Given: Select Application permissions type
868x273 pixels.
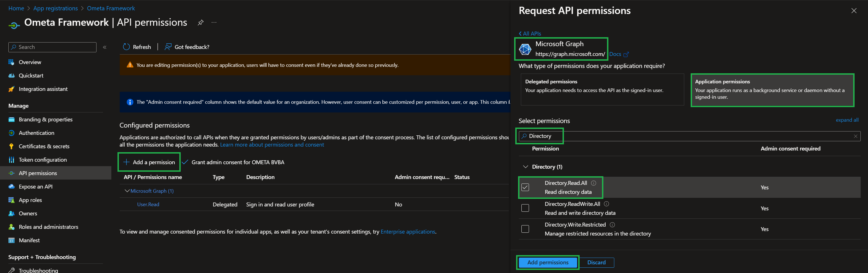Looking at the screenshot, I should tap(772, 90).
